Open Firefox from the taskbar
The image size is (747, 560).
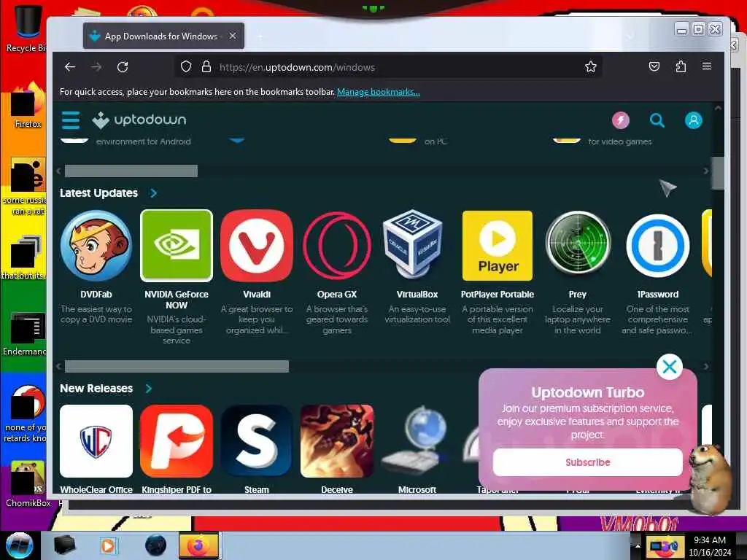click(x=198, y=545)
